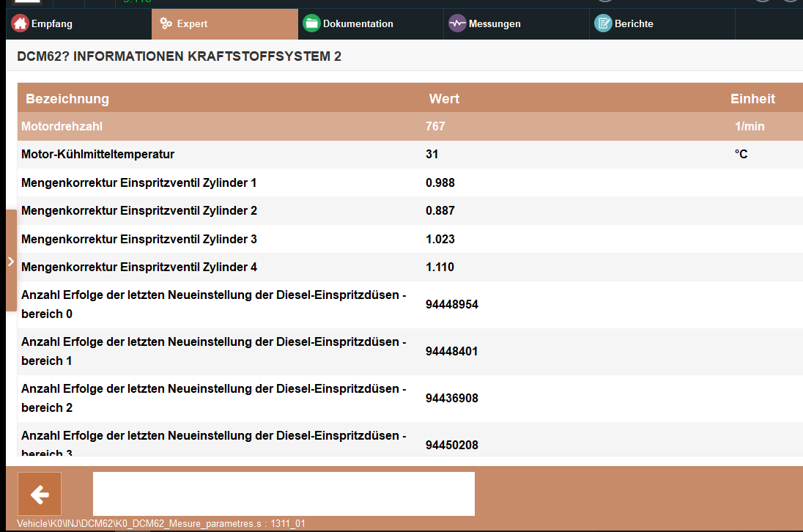This screenshot has width=803, height=532.
Task: Select the Neueinstellung bereich 3 row
Action: point(410,440)
